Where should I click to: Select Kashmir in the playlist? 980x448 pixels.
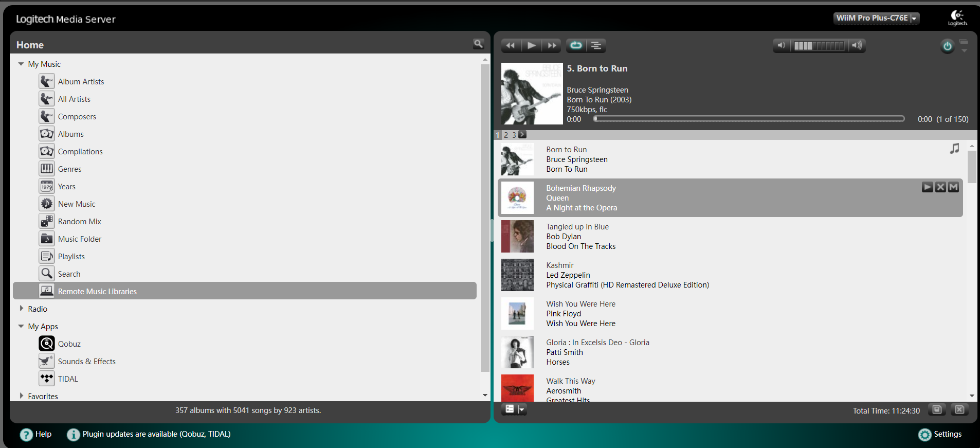click(560, 265)
